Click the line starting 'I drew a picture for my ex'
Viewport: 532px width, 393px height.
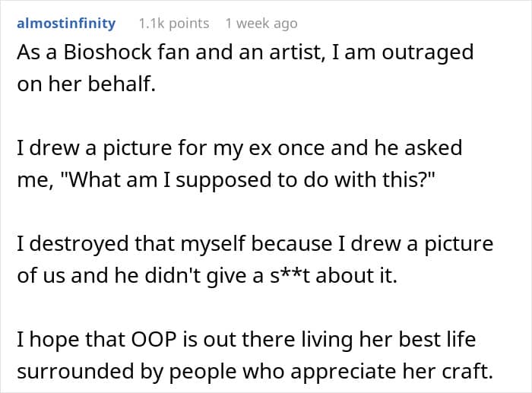point(239,147)
